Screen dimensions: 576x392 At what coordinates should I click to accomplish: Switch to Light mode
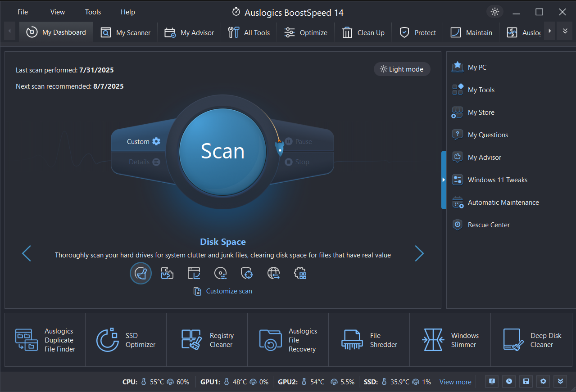coord(402,69)
